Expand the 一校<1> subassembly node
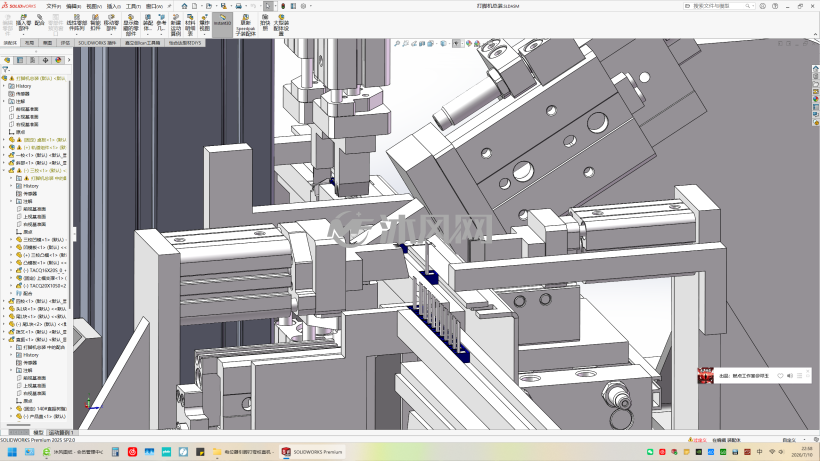The image size is (820, 461). pos(4,155)
